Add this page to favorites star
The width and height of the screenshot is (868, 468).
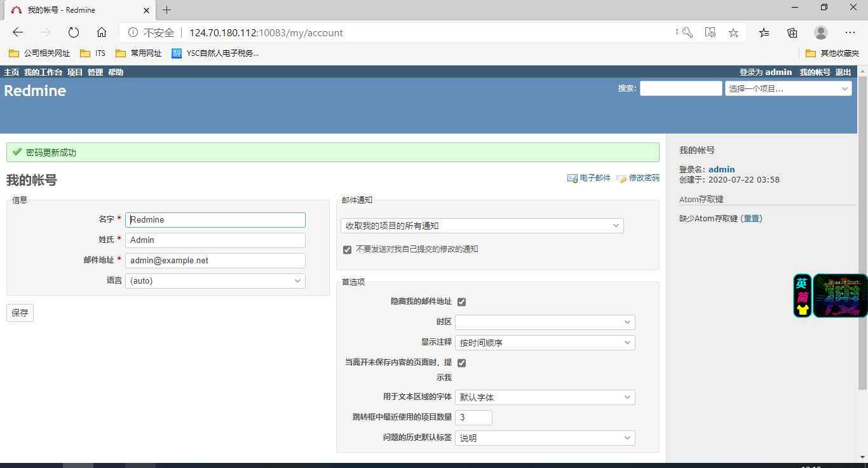[733, 32]
